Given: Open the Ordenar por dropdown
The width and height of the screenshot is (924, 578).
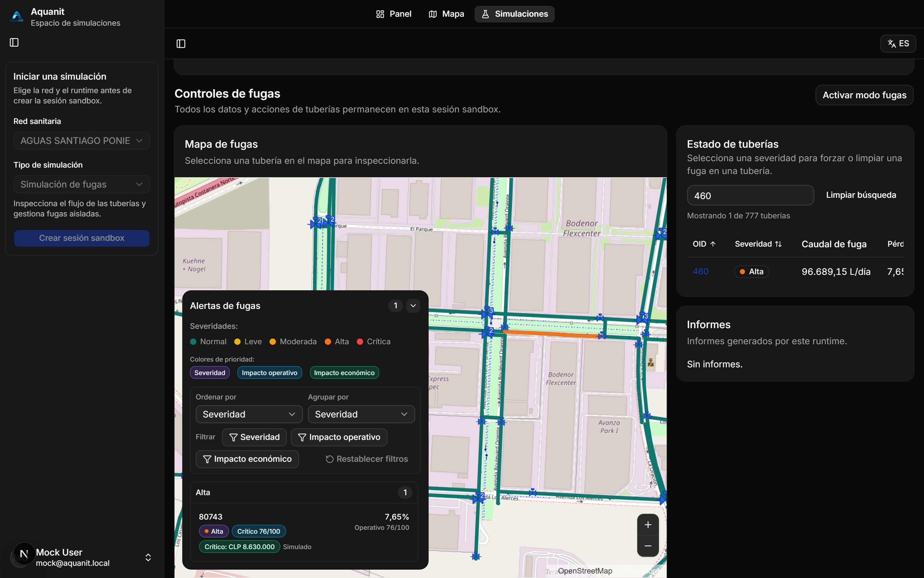Looking at the screenshot, I should pyautogui.click(x=249, y=414).
